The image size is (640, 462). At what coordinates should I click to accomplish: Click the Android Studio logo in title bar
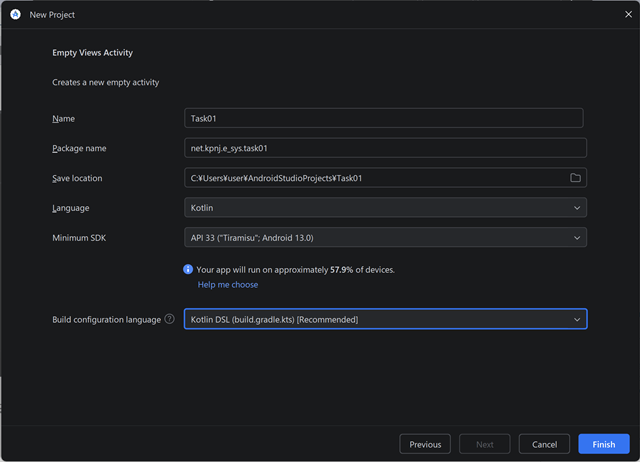15,15
